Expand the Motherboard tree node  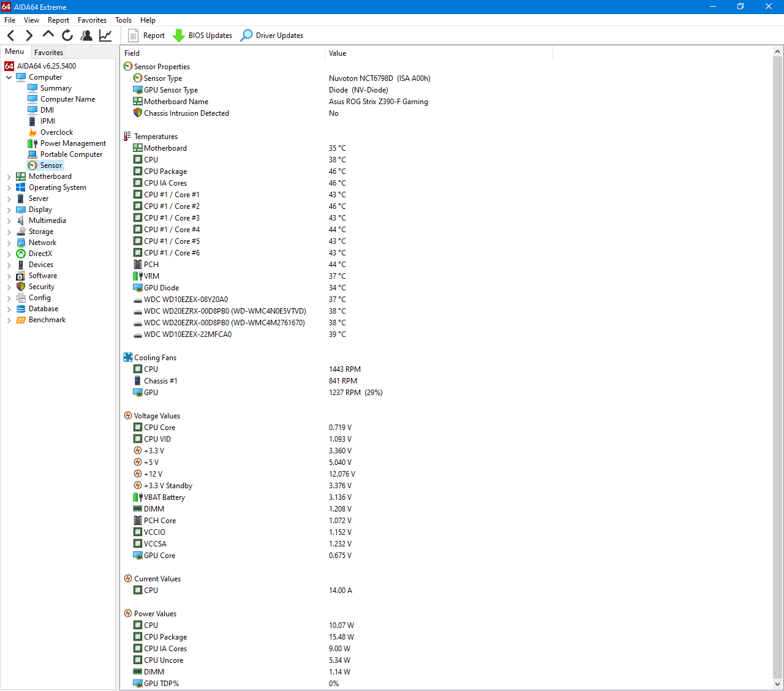[9, 176]
